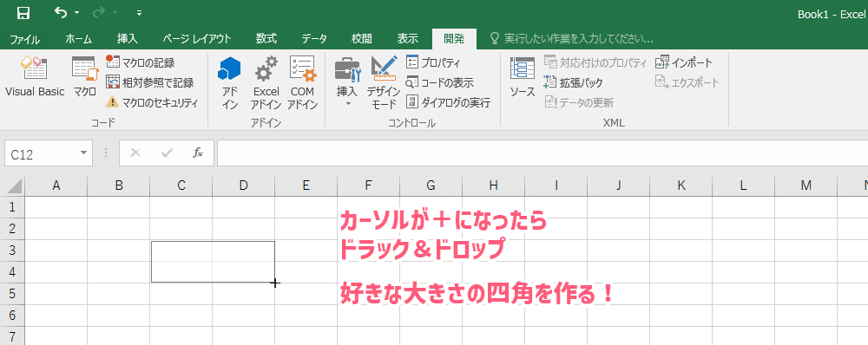The height and width of the screenshot is (345, 868).
Task: Click the formula bar cancel X
Action: (x=135, y=153)
